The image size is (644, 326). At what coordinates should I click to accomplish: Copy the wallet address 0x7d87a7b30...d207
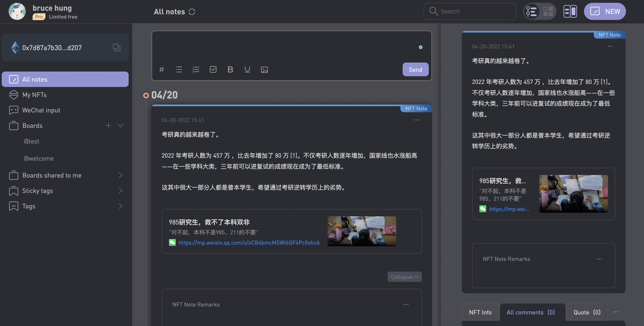point(116,47)
